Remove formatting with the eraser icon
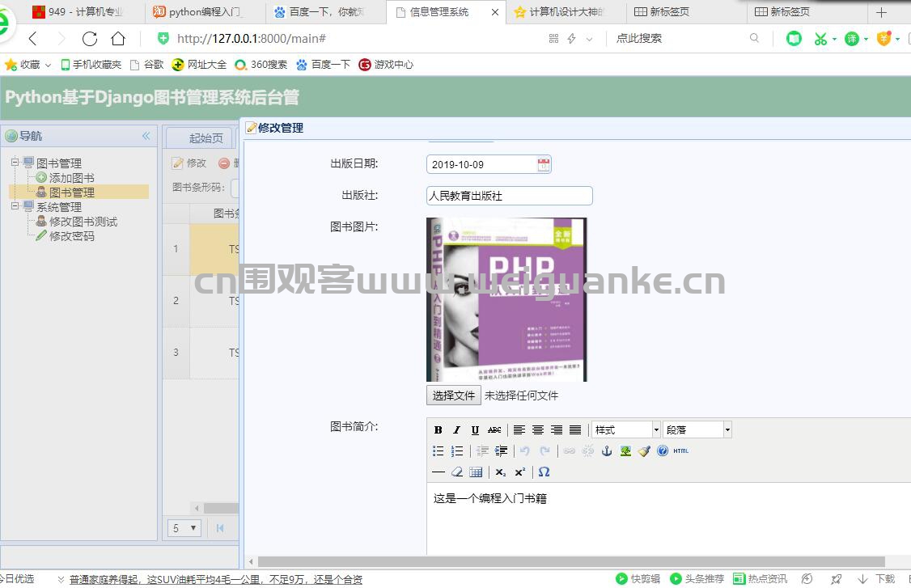The height and width of the screenshot is (588, 911). click(x=457, y=472)
